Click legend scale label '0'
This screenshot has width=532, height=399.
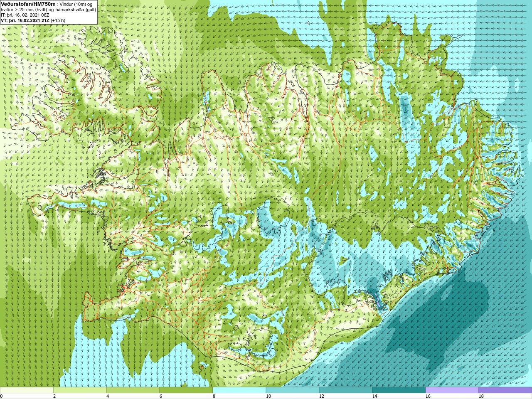pos(2,396)
